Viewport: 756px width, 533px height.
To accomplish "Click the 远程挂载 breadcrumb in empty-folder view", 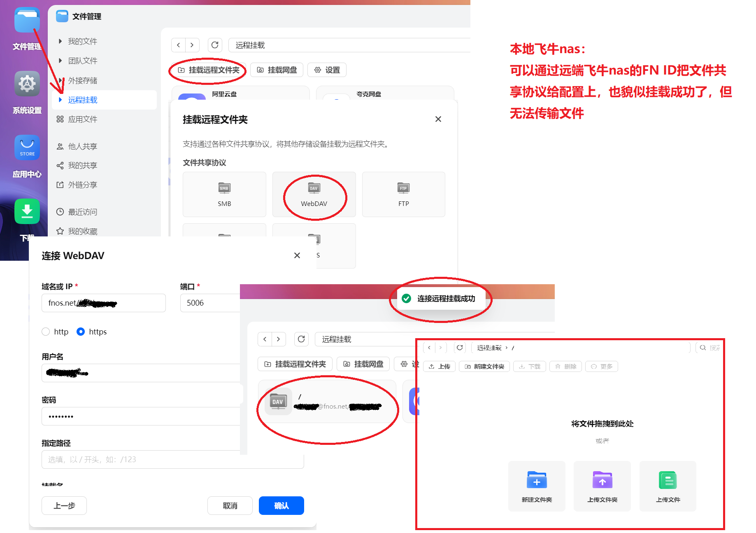I will click(x=489, y=348).
